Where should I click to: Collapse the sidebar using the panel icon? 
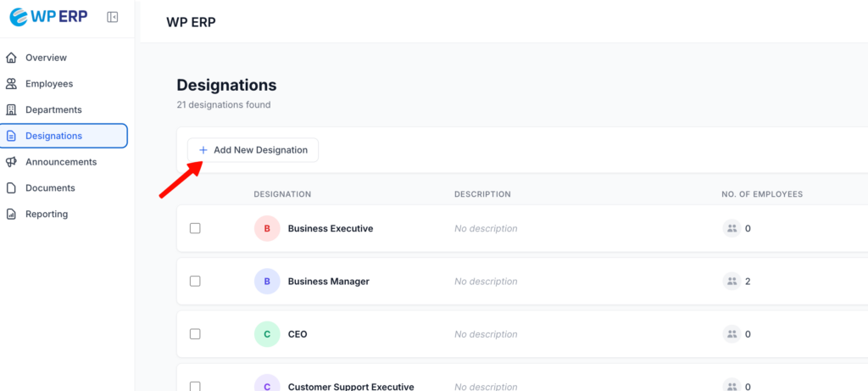[113, 17]
